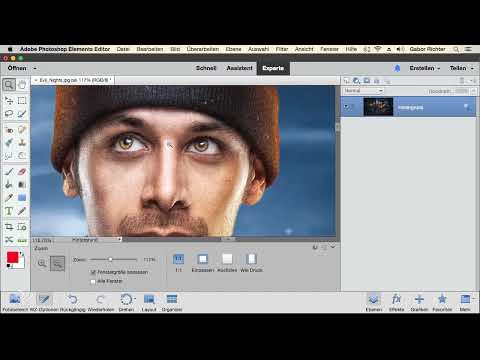Select the Smart Brush tool

(x=9, y=143)
